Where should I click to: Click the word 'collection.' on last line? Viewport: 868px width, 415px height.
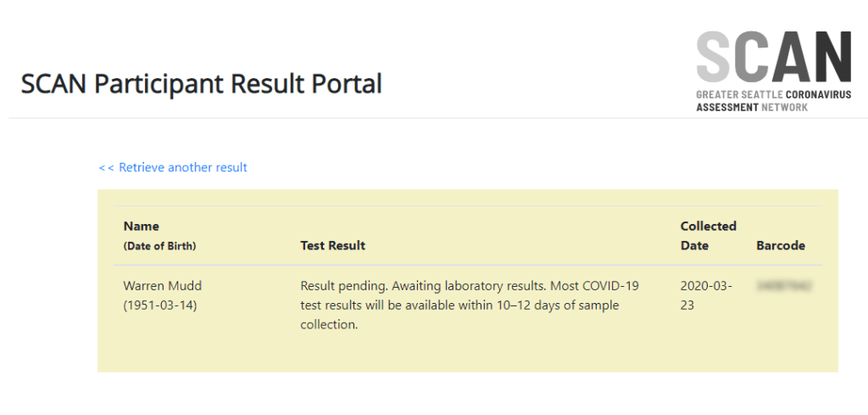click(x=330, y=324)
